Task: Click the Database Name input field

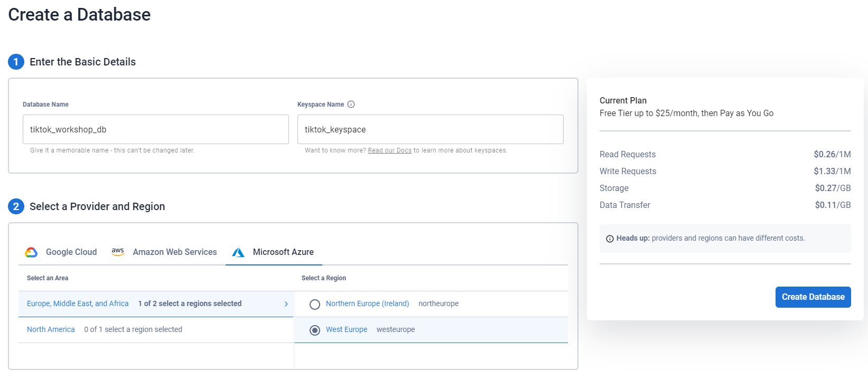Action: tap(155, 129)
